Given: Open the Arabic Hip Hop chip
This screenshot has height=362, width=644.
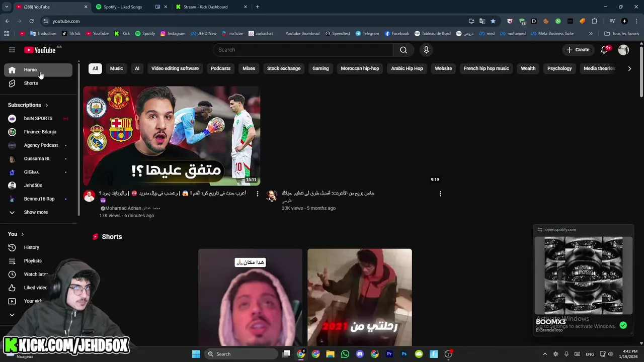Looking at the screenshot, I should (x=407, y=68).
